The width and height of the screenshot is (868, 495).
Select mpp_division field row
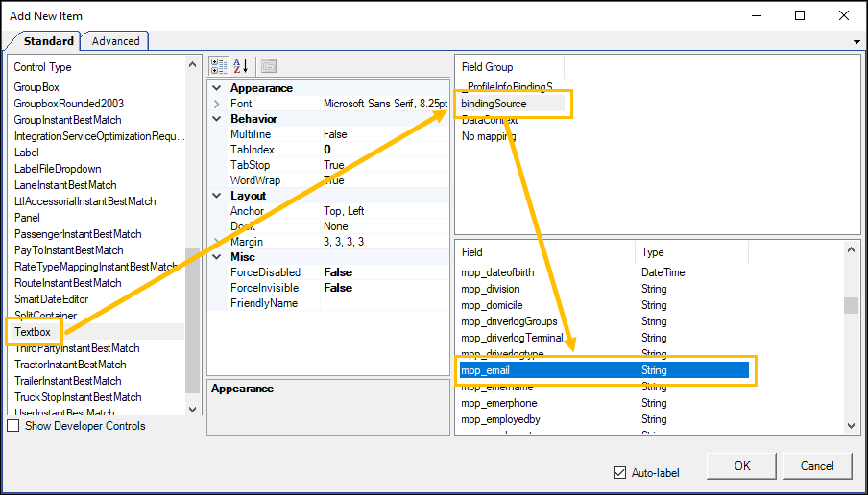pyautogui.click(x=604, y=289)
